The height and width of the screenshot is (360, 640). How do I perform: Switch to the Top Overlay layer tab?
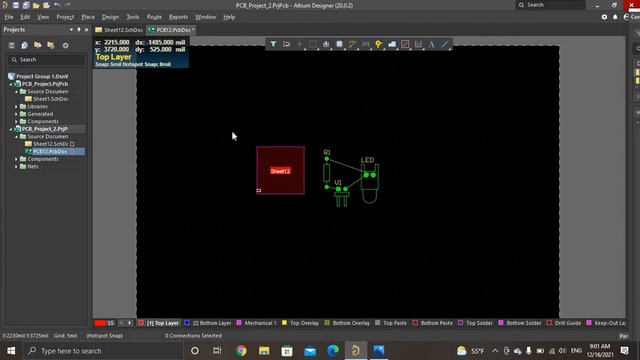pyautogui.click(x=300, y=323)
